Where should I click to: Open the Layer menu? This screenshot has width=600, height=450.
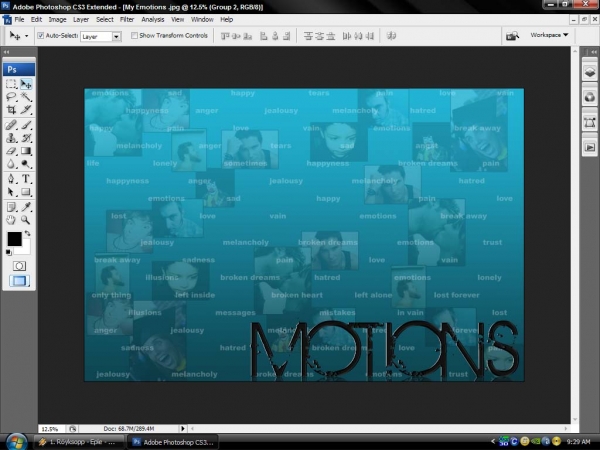click(x=81, y=20)
